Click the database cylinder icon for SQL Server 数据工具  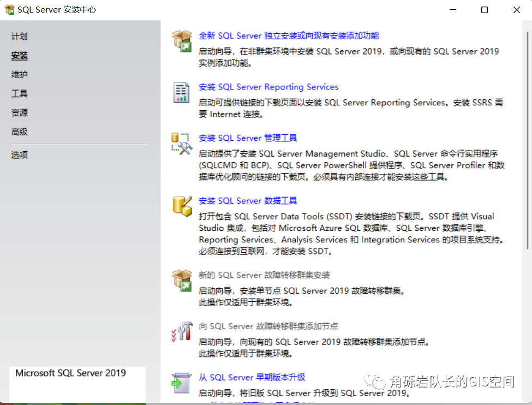click(181, 205)
